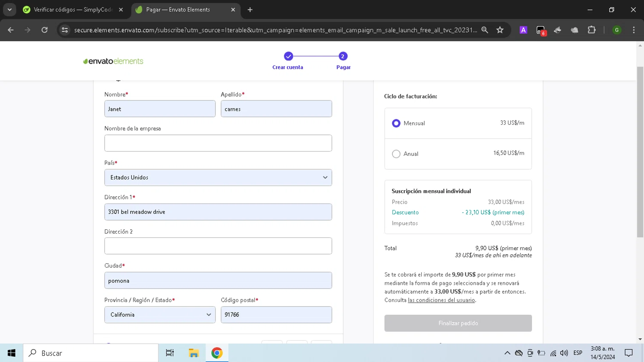Open the Extensions puzzle menu

592,30
